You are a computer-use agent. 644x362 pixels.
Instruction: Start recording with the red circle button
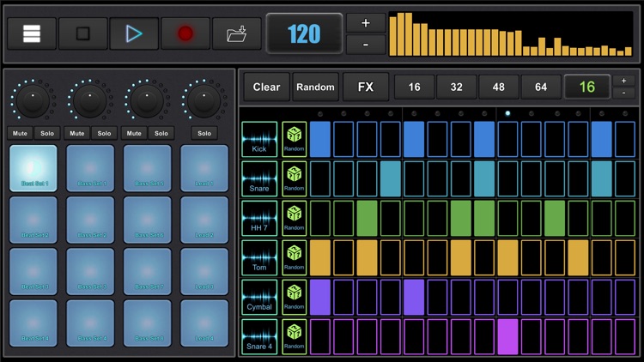pyautogui.click(x=185, y=33)
